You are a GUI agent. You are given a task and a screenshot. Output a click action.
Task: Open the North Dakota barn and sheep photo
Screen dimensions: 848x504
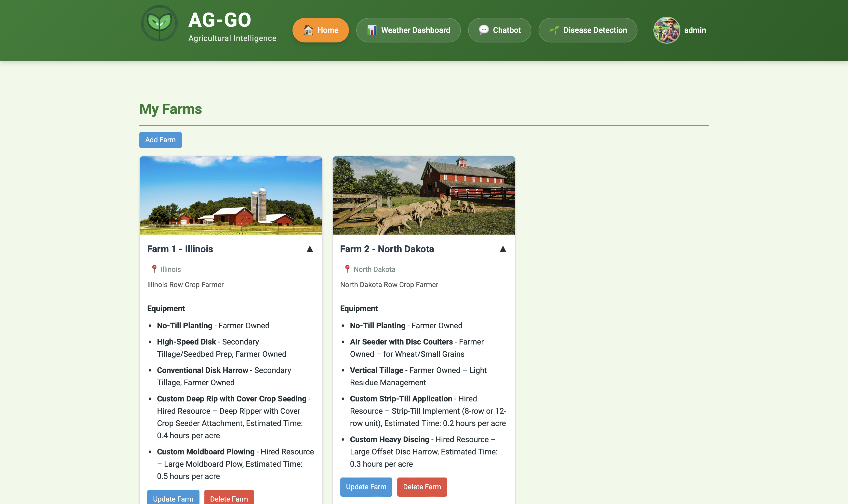click(x=424, y=195)
